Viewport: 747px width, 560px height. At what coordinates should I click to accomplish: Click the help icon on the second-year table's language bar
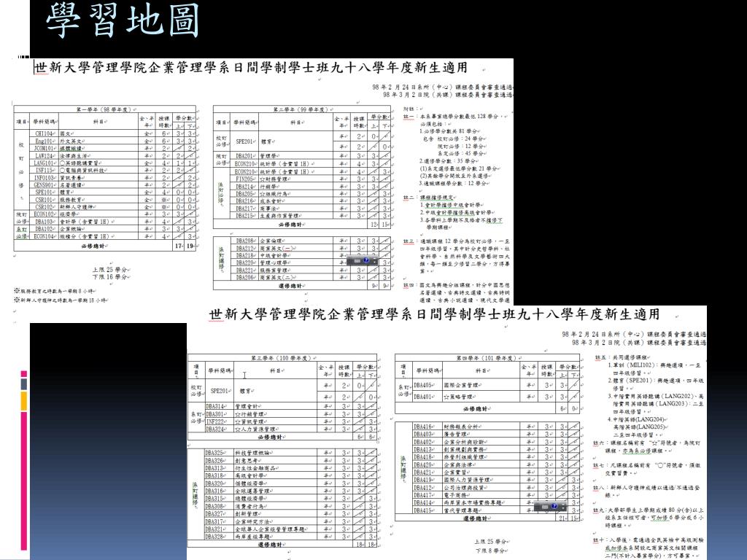pos(366,260)
